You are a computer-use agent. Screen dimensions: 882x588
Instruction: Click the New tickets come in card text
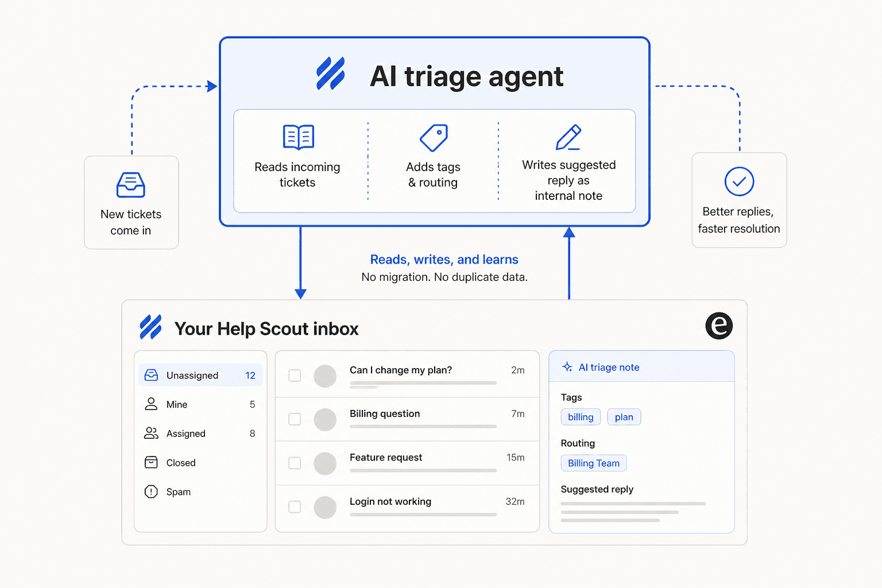click(131, 222)
